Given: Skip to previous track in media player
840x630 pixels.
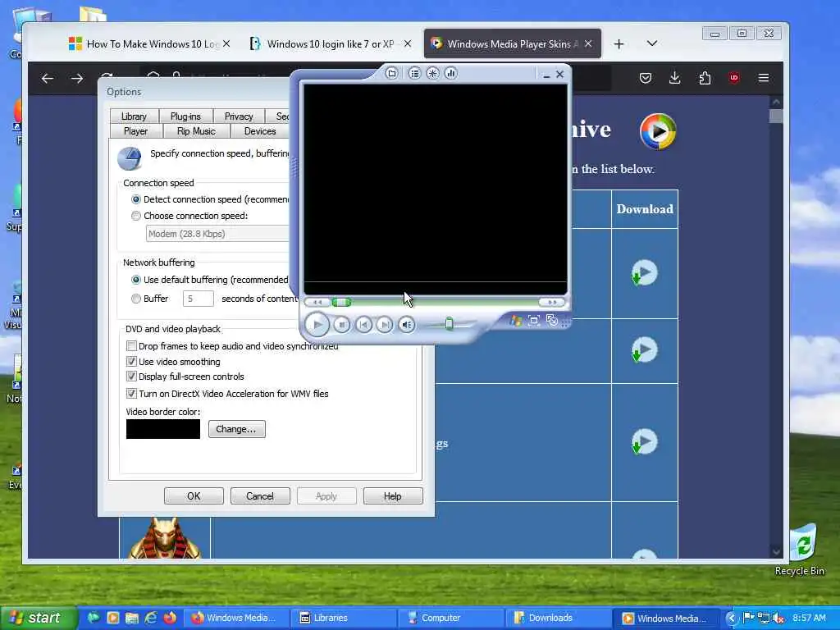Looking at the screenshot, I should [363, 324].
